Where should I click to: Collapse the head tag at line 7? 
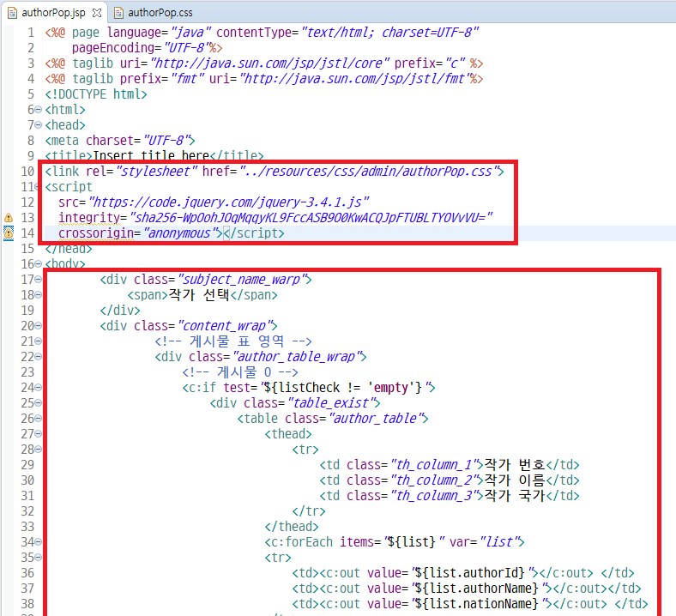[38, 125]
